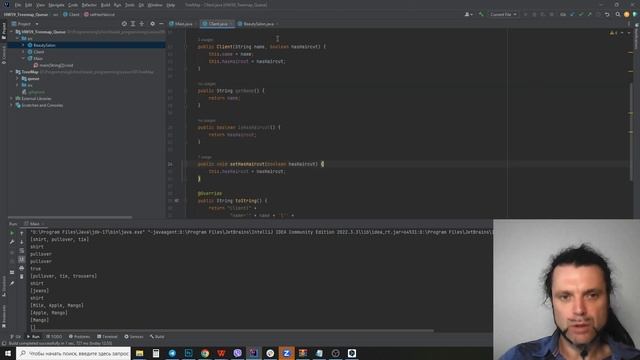Open the Git tool window button

(x=16, y=336)
